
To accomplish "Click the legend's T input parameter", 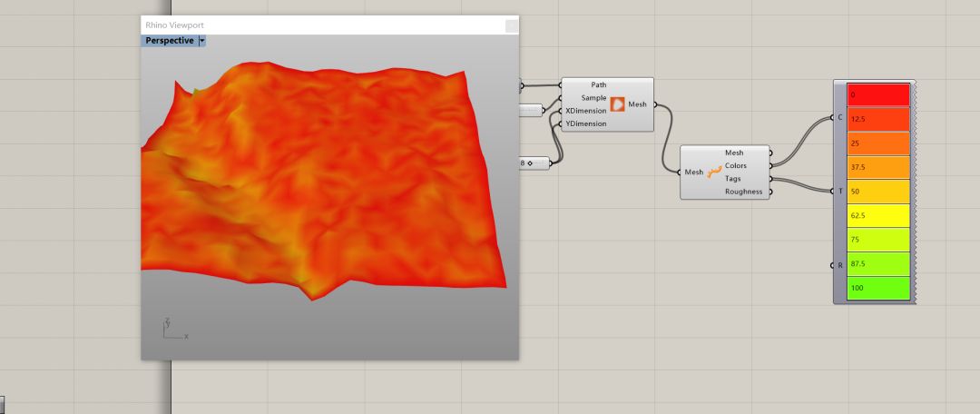I will coord(839,191).
